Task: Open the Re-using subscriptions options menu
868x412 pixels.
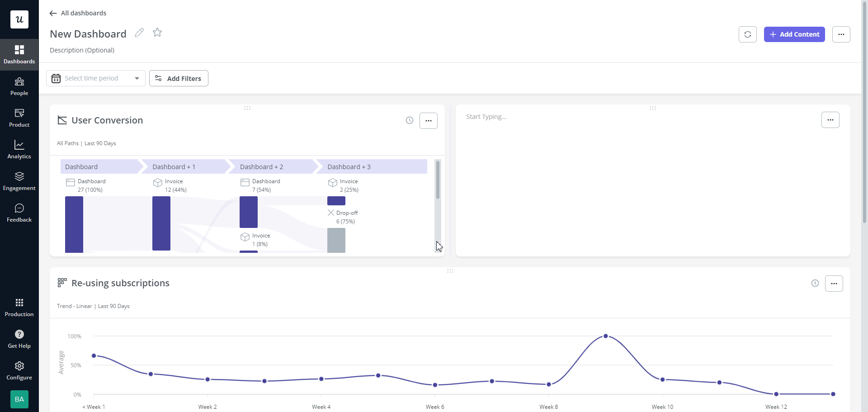Action: [x=834, y=283]
